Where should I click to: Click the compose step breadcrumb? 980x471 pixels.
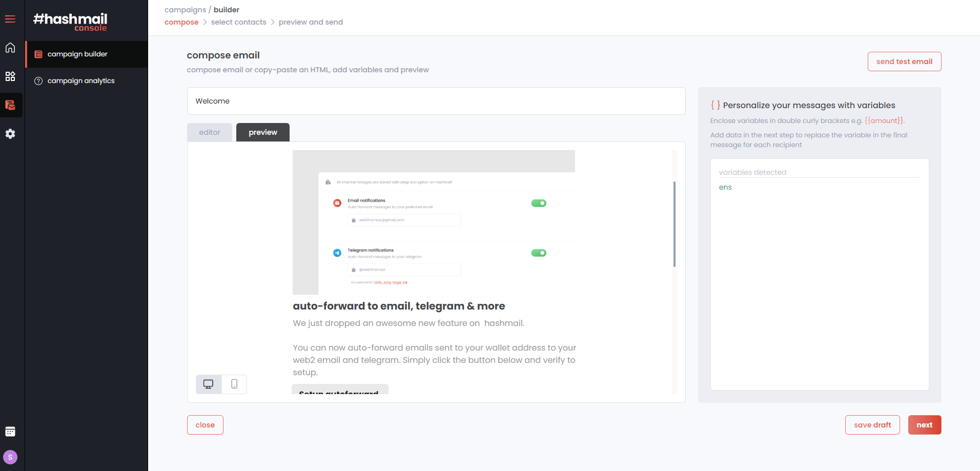181,22
